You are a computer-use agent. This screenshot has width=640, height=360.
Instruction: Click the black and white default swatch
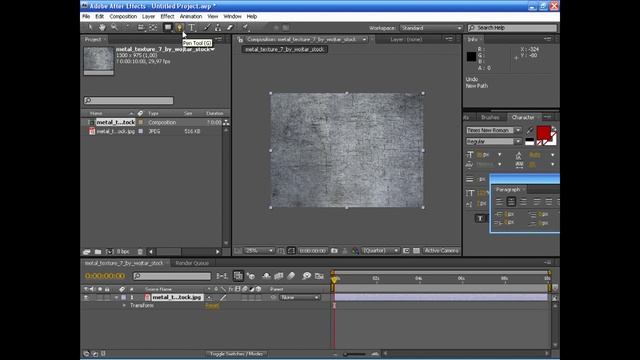(x=529, y=142)
